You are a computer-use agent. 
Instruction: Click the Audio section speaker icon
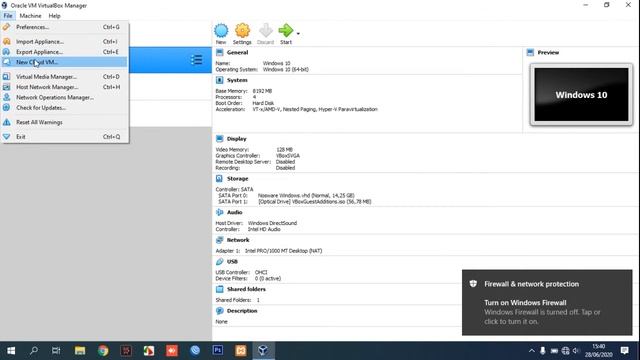click(x=220, y=213)
